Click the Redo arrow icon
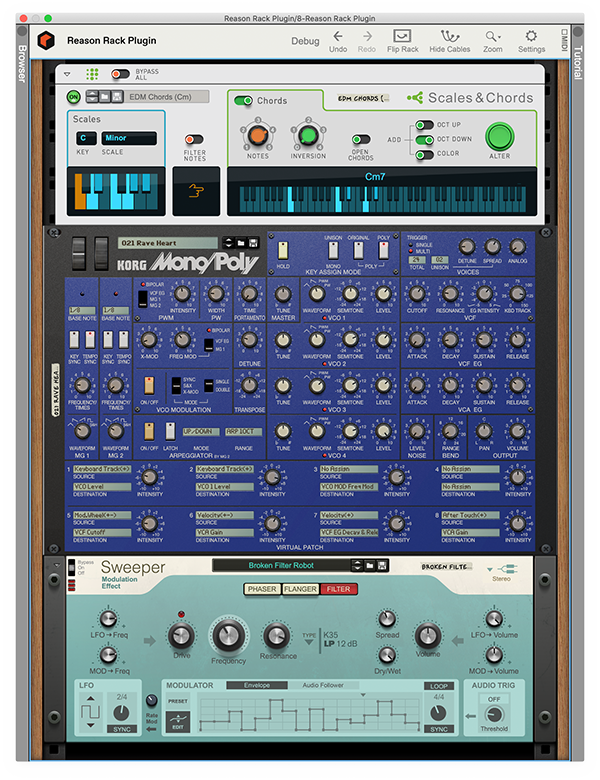 click(x=367, y=36)
